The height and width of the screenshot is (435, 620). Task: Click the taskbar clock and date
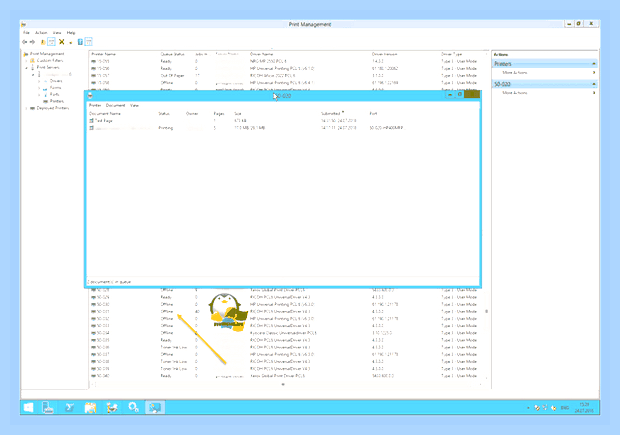coord(584,408)
